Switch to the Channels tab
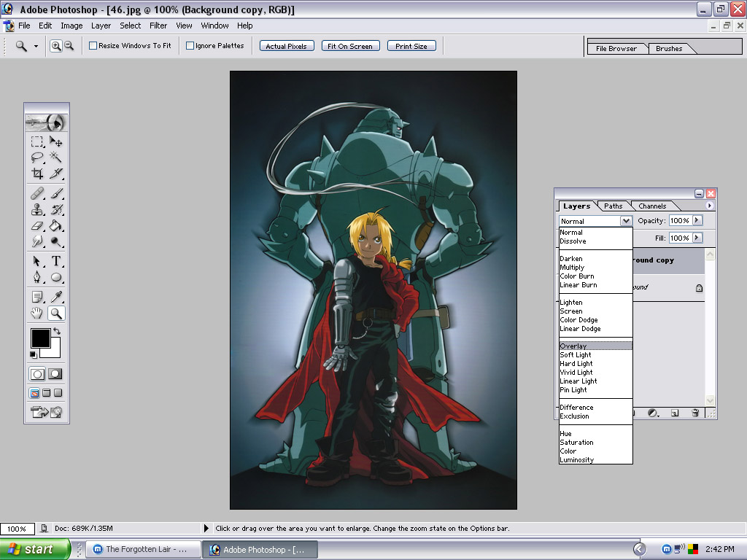Screen dimensions: 747x560 652,206
